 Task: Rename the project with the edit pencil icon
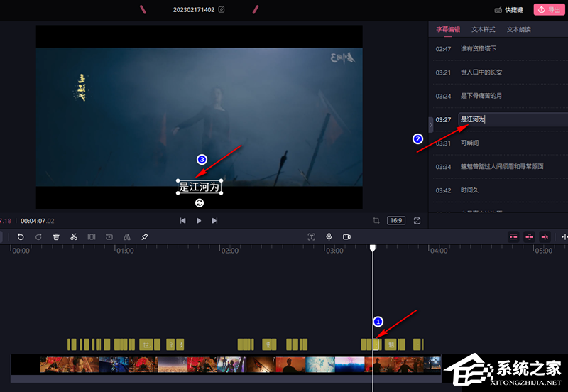(x=222, y=9)
